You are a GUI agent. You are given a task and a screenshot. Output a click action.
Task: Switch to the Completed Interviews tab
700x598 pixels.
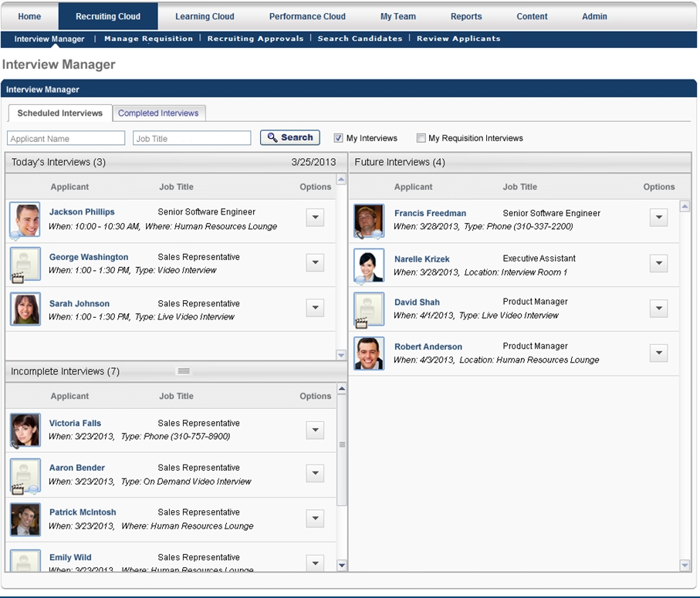tap(158, 113)
